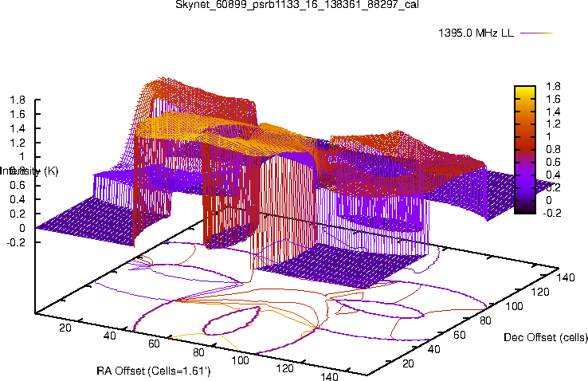Click the -0.2 tick on the Intensity axis
588x381 pixels.
click(16, 242)
